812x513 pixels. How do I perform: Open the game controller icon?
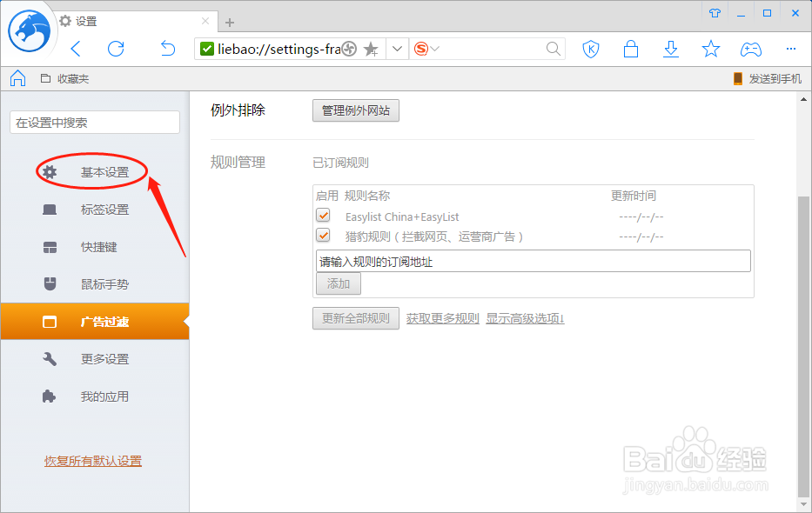point(750,50)
